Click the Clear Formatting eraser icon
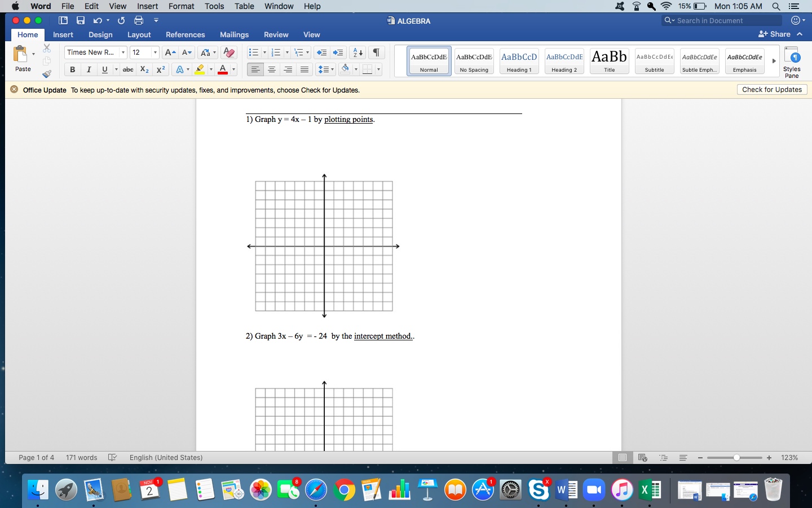Viewport: 812px width, 508px height. click(228, 52)
